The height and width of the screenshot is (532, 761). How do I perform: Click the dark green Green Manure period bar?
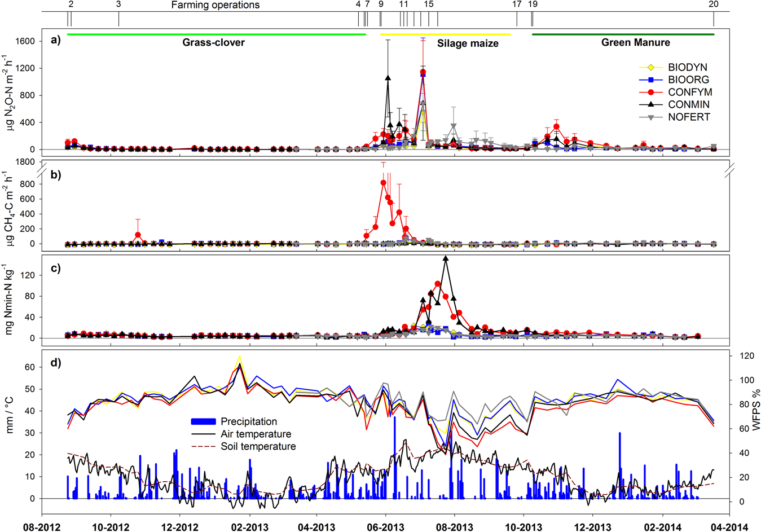click(x=623, y=34)
